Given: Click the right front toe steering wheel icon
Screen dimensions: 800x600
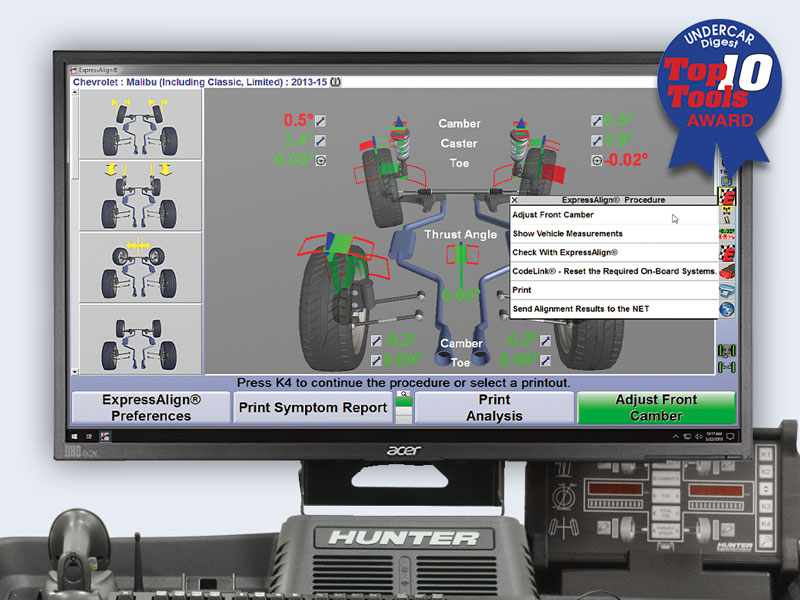Looking at the screenshot, I should [x=596, y=160].
